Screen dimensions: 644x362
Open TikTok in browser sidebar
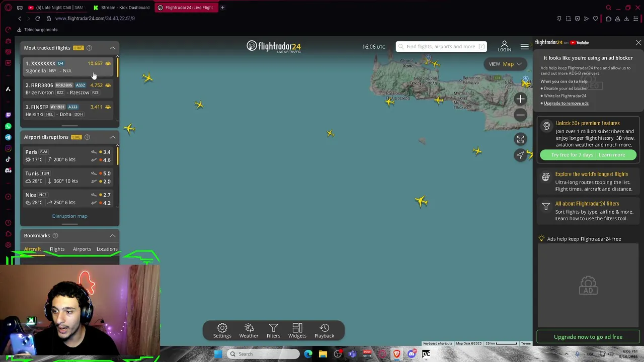tap(8, 159)
